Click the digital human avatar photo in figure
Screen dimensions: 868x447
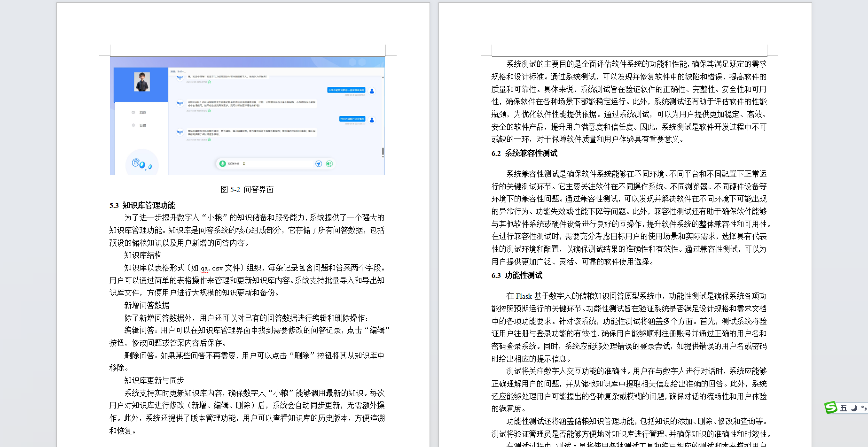[x=142, y=82]
